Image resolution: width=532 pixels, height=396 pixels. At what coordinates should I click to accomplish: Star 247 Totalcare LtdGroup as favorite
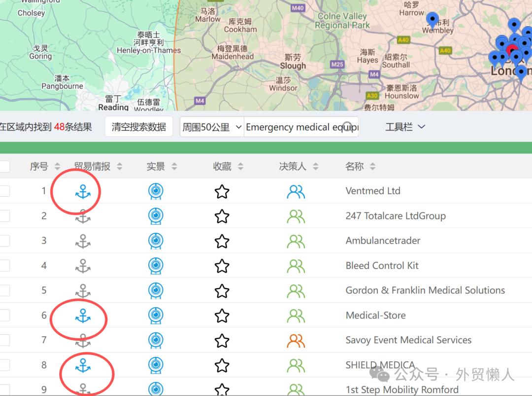point(222,216)
